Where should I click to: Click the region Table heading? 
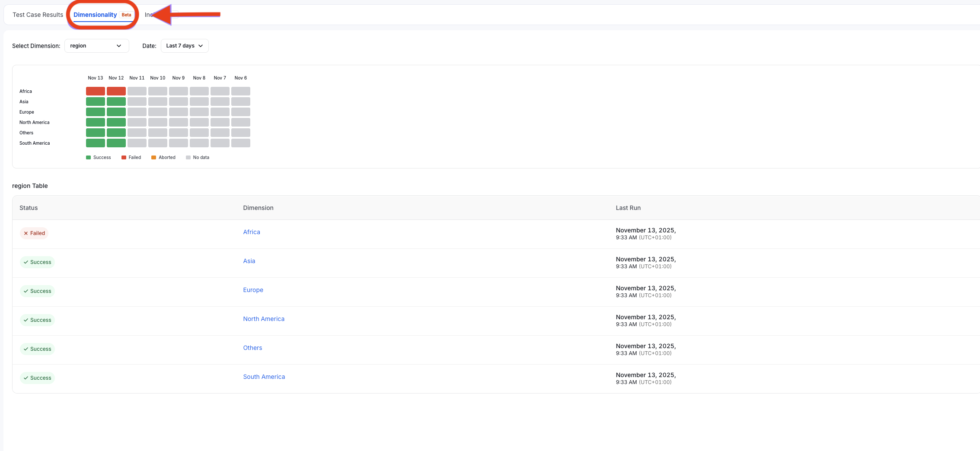click(x=30, y=186)
